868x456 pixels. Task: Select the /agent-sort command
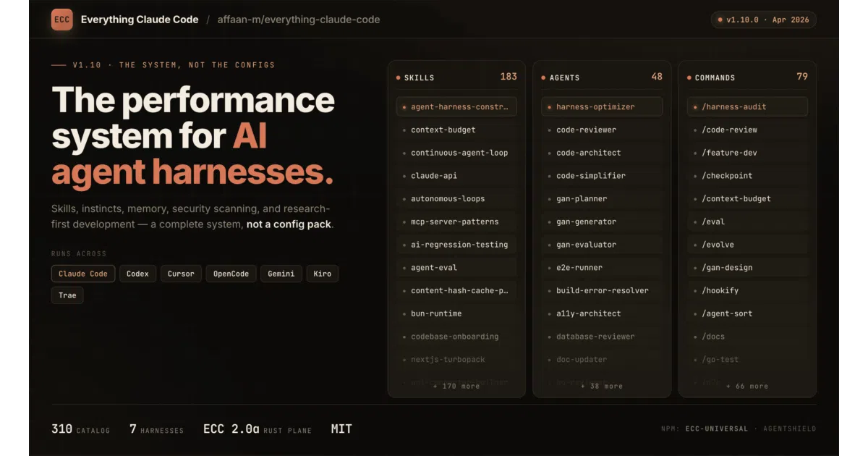point(747,313)
